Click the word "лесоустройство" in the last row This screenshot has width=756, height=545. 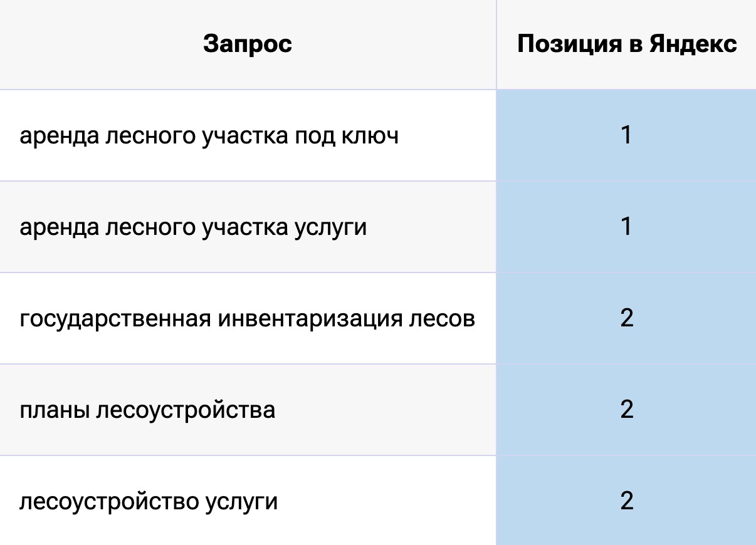tap(108, 502)
